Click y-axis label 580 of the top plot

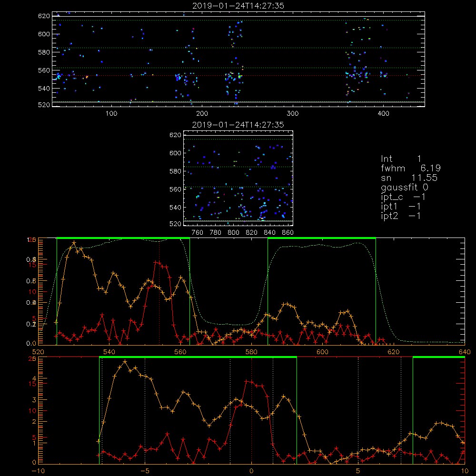44,52
